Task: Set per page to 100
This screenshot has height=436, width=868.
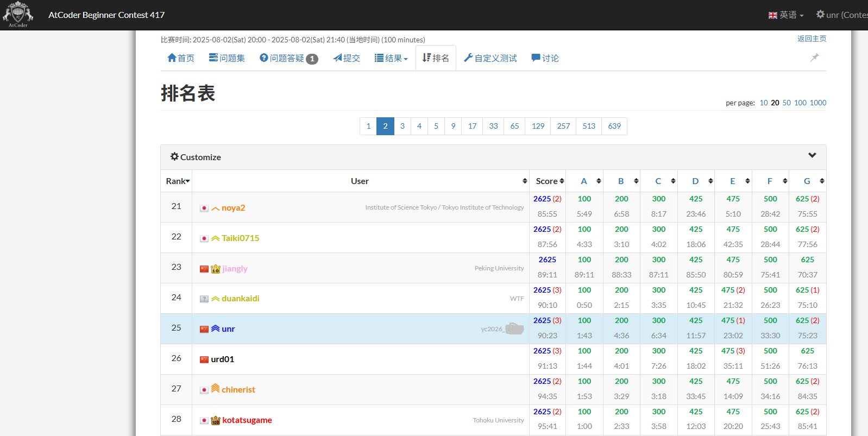Action: pos(800,103)
